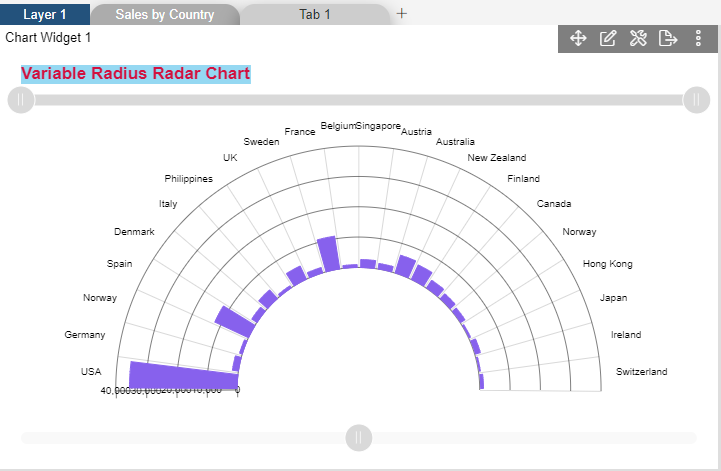Image resolution: width=721 pixels, height=471 pixels.
Task: Add a new tab with plus icon
Action: tap(401, 13)
